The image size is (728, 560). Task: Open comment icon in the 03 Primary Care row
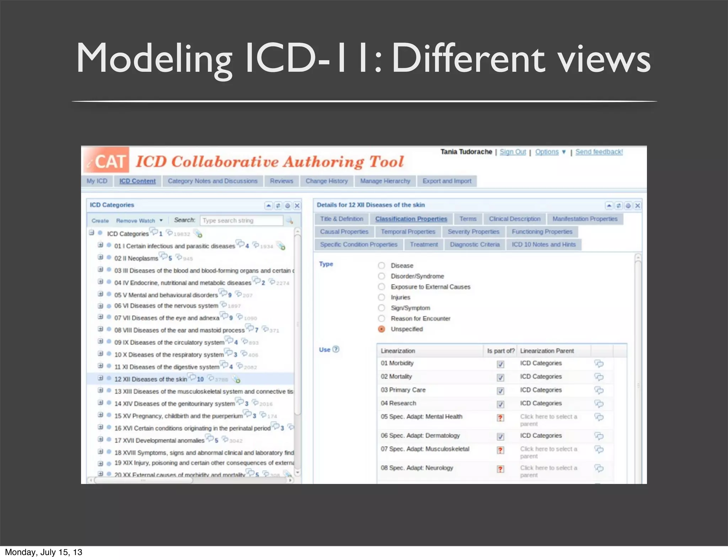point(599,390)
